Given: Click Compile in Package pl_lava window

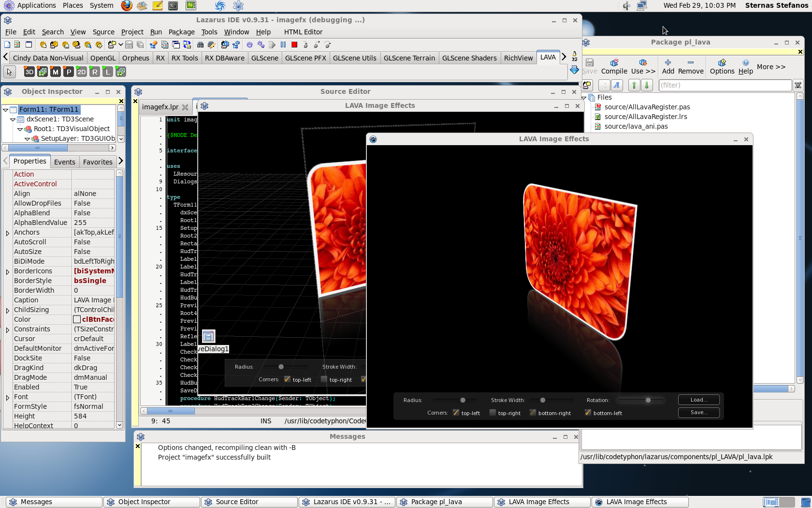Looking at the screenshot, I should point(614,66).
